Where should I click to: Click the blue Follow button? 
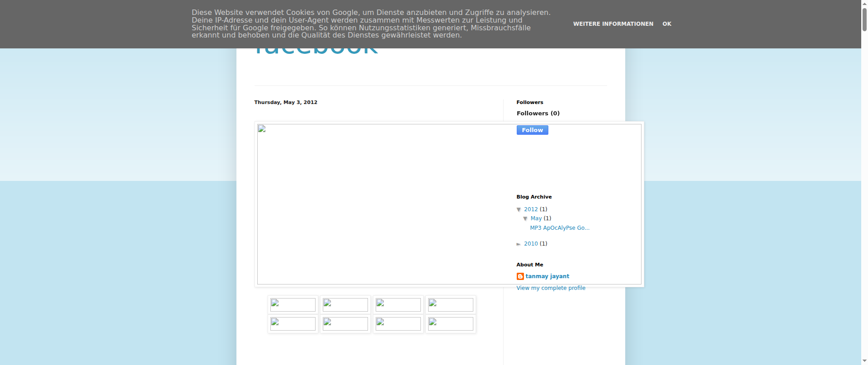click(532, 130)
